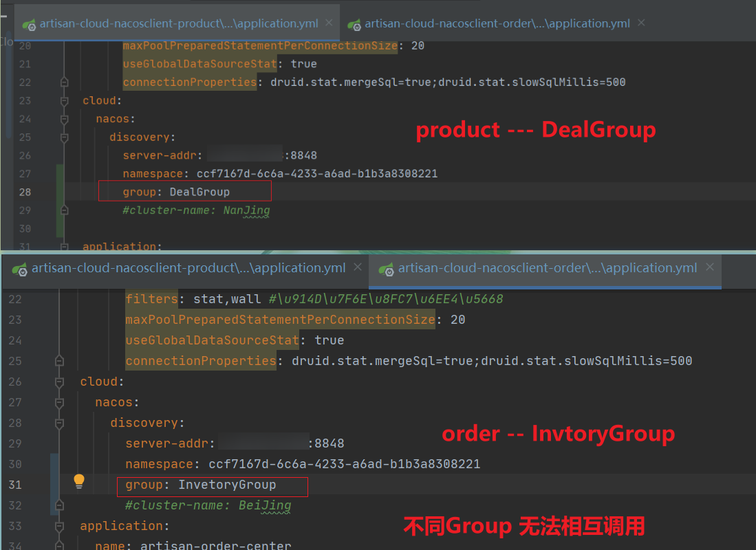Click Spring leaf icon on lower order tab
The height and width of the screenshot is (550, 756).
(386, 269)
